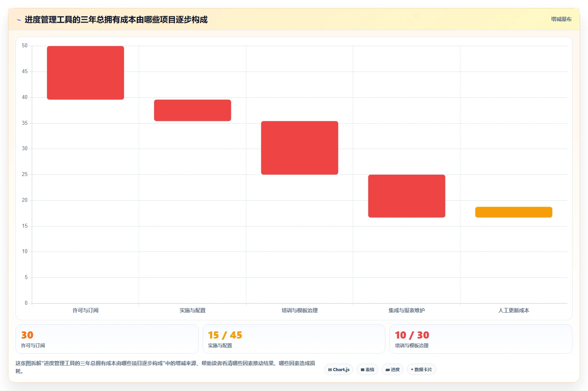Click the red 许可与订阅 waterfall bar
Image resolution: width=588 pixels, height=391 pixels.
click(85, 73)
